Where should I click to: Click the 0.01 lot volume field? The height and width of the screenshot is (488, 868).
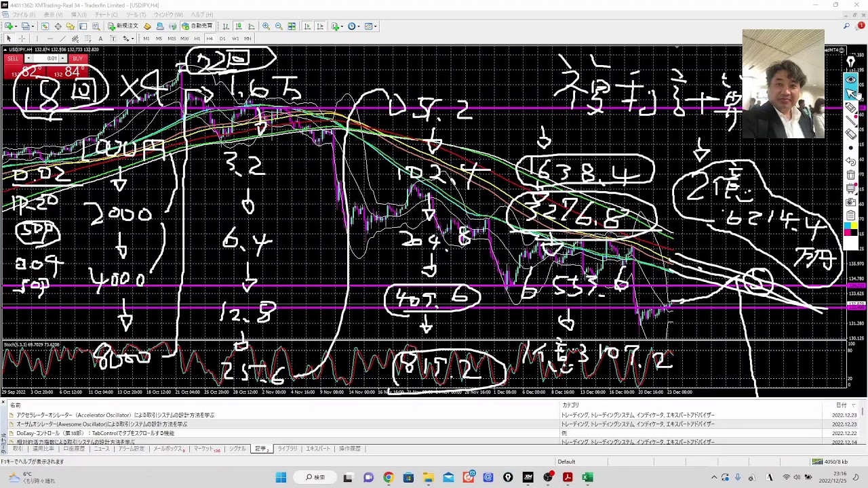(46, 58)
